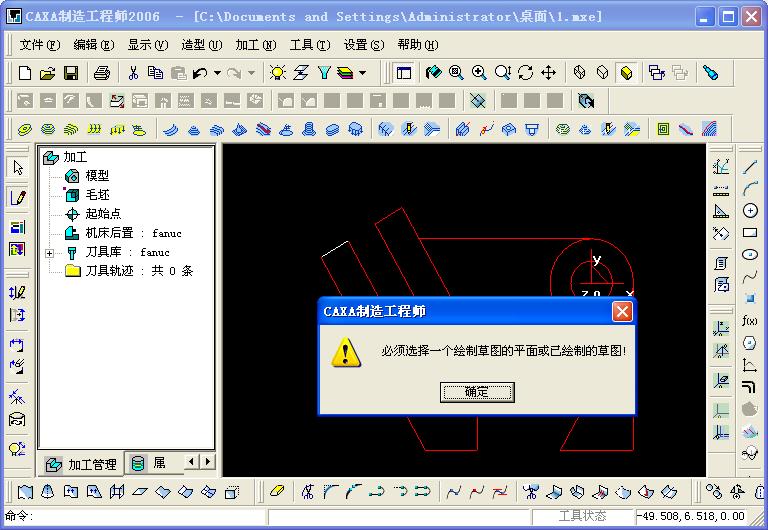Viewport: 768px width, 530px height.
Task: Select the 毛坯 tree item
Action: [x=97, y=194]
